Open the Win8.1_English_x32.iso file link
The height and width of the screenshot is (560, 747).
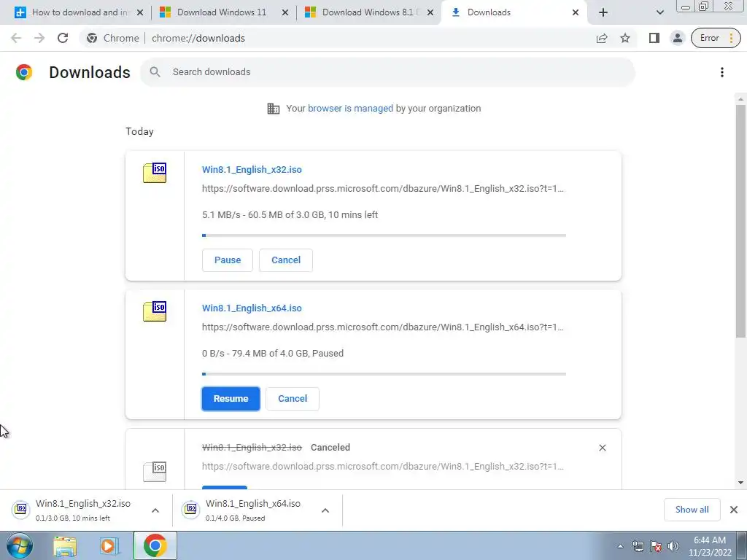[252, 169]
